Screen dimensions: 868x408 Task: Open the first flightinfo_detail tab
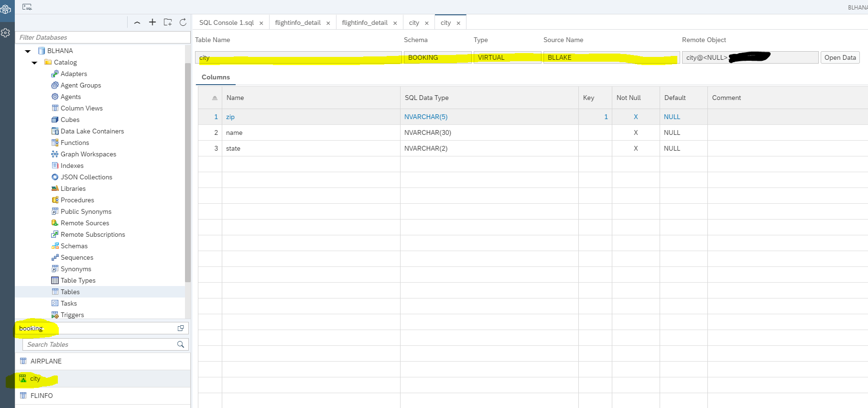pos(297,22)
